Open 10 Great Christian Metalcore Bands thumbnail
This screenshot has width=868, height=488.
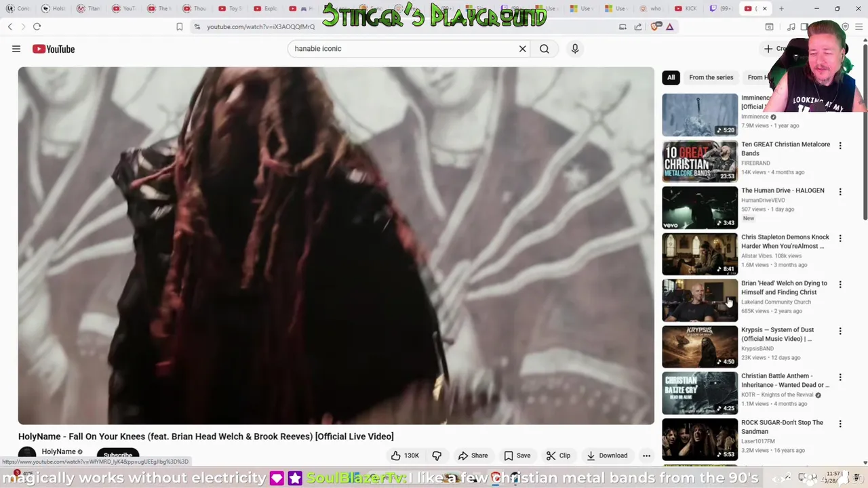(700, 161)
